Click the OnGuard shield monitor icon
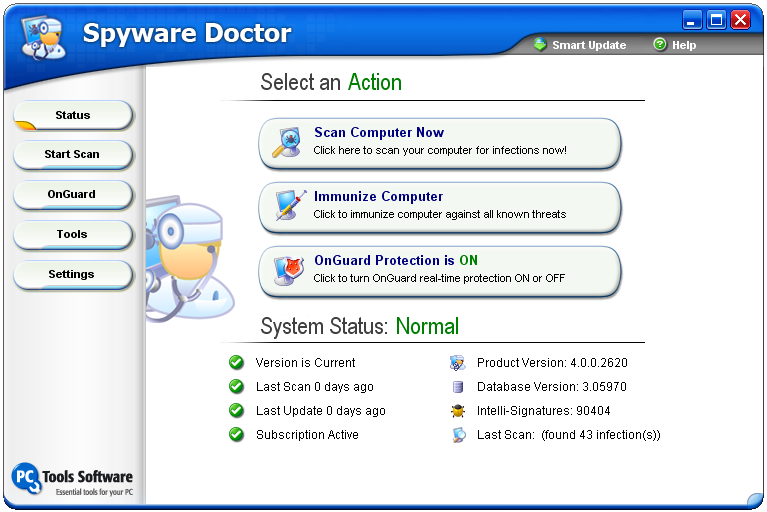Screen dimensions: 767x512 [289, 270]
